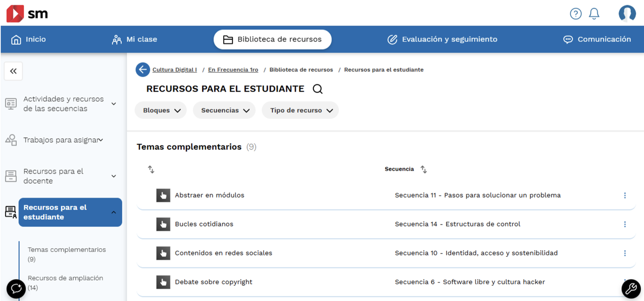644x301 pixels.
Task: Click icon beside Abstraer en módulos
Action: click(163, 195)
